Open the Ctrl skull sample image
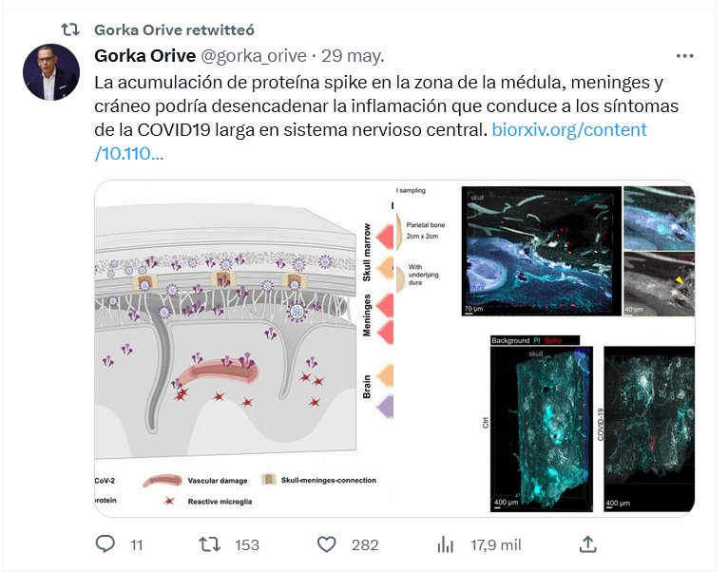Screen dimensions: 728x572 pyautogui.click(x=542, y=424)
